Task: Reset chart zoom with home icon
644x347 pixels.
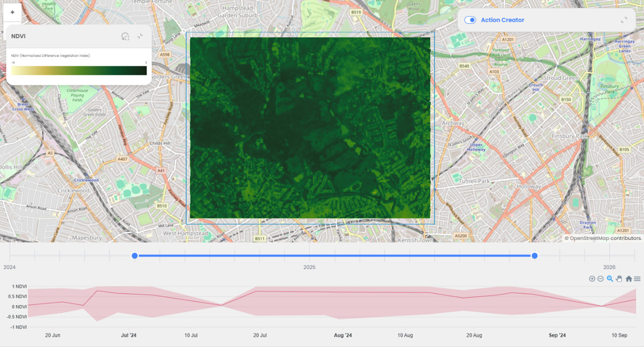Action: click(x=629, y=279)
